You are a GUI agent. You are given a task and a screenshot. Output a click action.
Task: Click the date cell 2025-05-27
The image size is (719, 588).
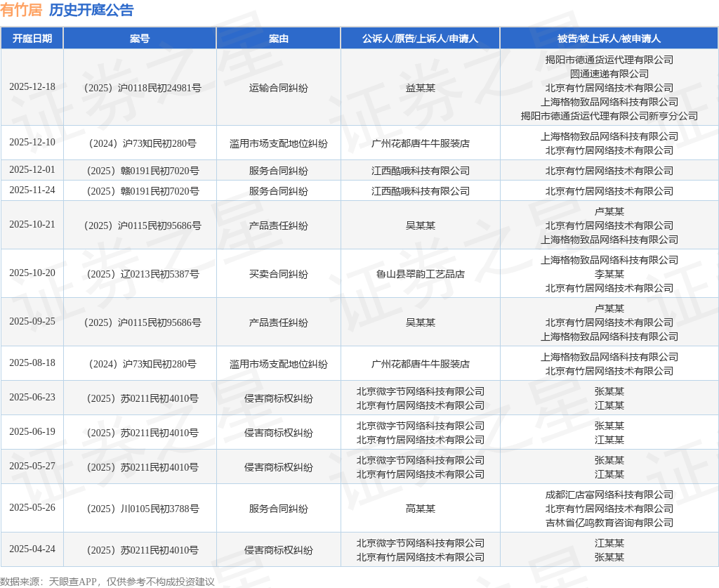(32, 466)
